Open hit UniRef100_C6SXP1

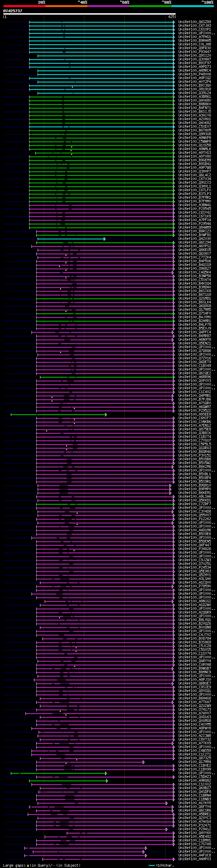click(x=195, y=30)
